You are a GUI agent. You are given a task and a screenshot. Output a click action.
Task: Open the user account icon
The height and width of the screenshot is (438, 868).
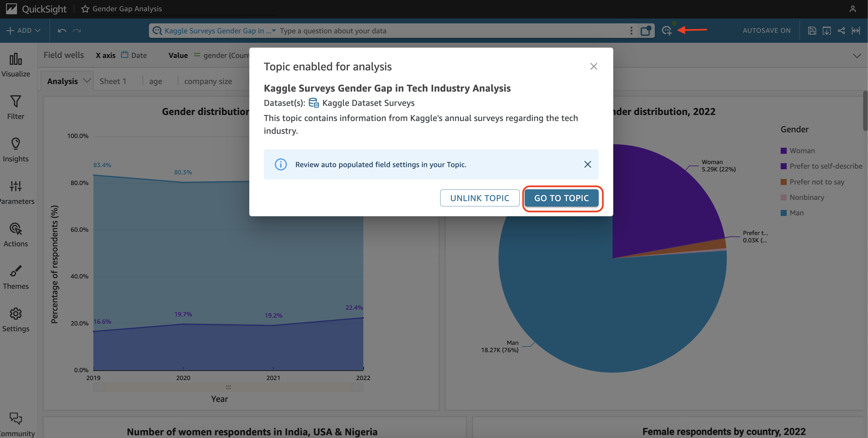(853, 9)
